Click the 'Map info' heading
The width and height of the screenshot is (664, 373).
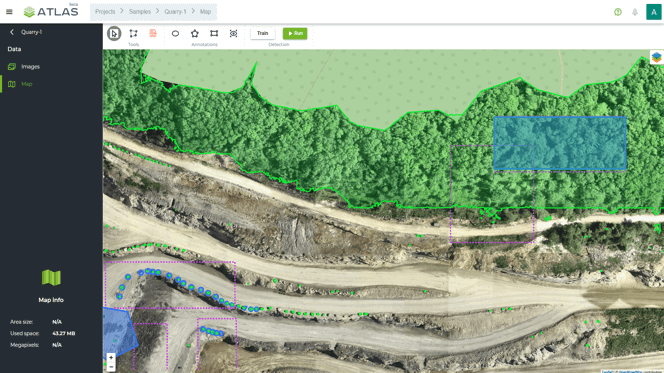51,300
